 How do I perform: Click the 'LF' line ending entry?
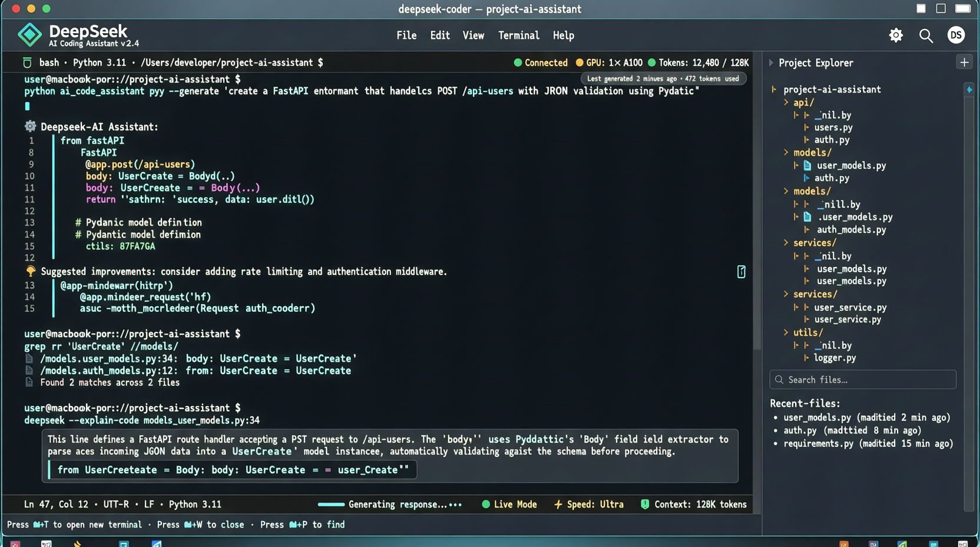(149, 505)
